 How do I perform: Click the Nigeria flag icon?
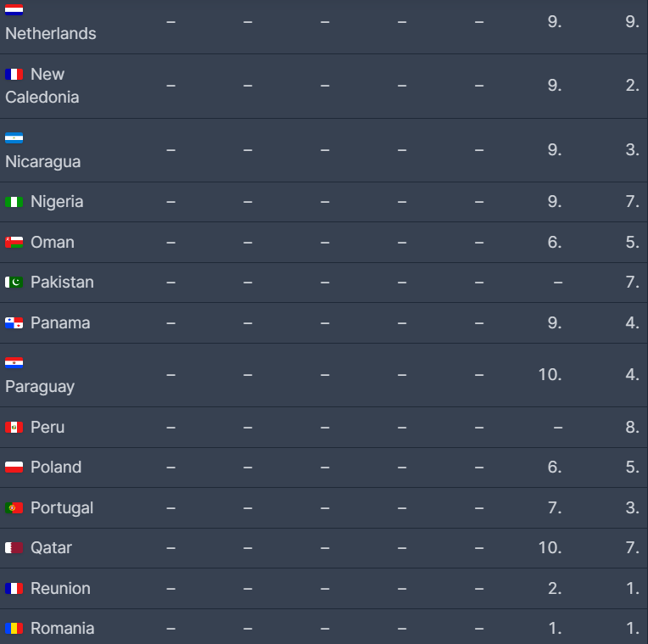[14, 202]
